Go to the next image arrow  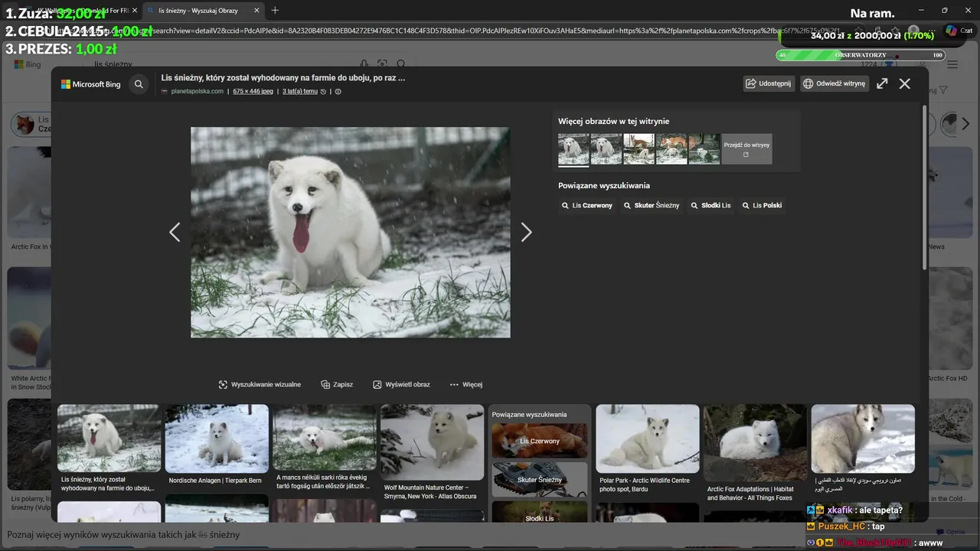[526, 232]
